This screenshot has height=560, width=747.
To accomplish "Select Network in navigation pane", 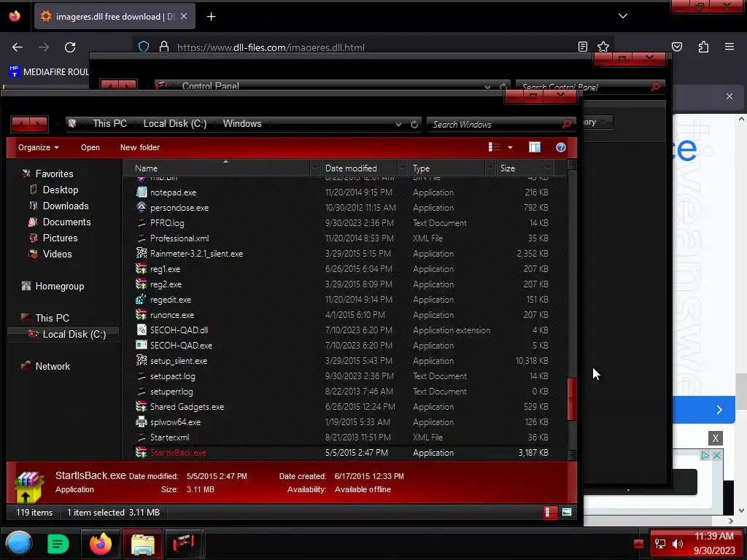I will [53, 366].
